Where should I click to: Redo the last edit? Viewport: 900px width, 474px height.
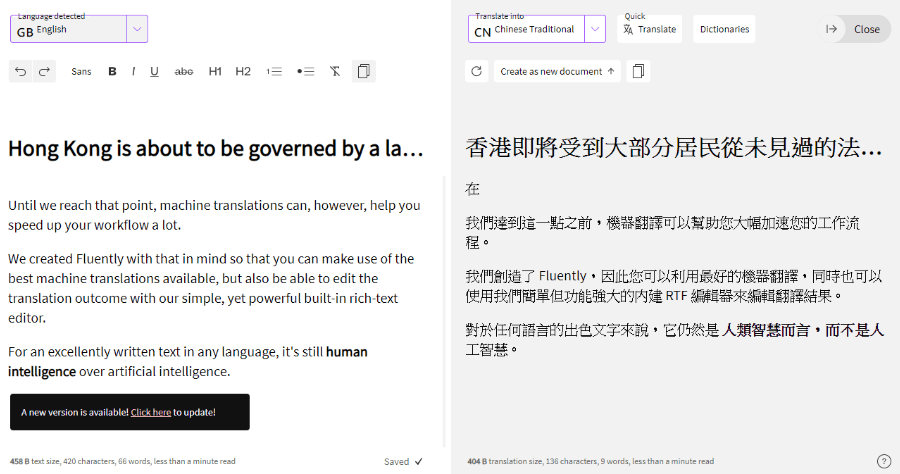click(x=44, y=71)
